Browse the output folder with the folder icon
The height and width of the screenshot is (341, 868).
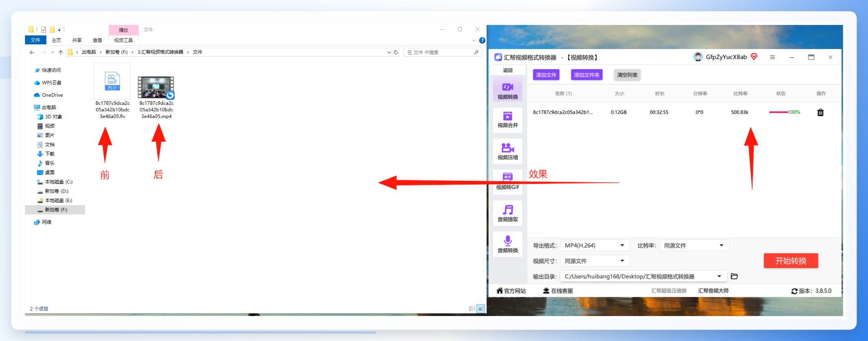coord(734,276)
